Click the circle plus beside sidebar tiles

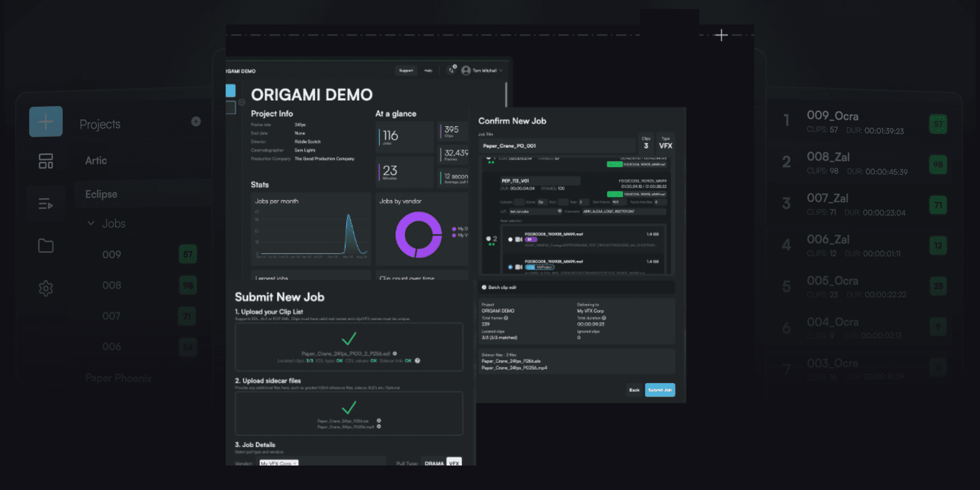[x=242, y=102]
